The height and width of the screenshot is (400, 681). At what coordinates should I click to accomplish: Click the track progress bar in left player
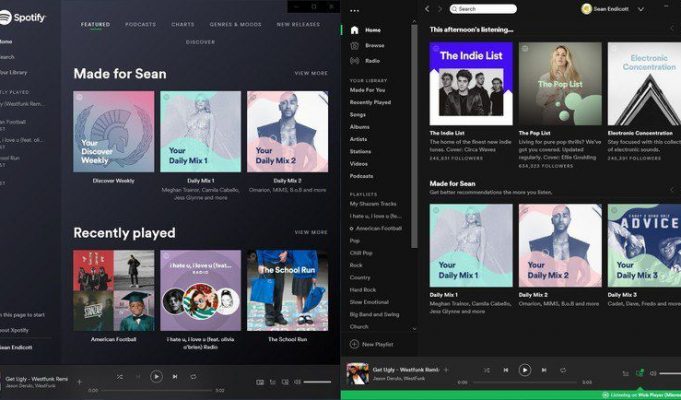(x=156, y=390)
